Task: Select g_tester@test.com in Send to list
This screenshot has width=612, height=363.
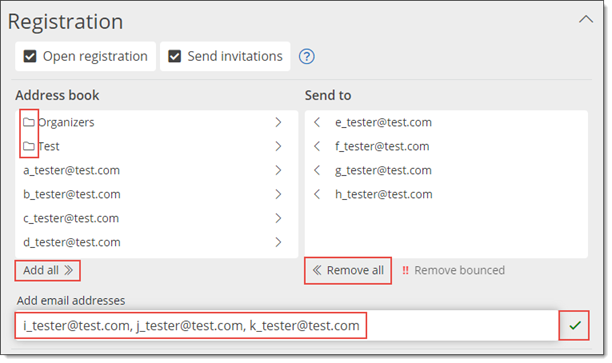Action: click(383, 171)
